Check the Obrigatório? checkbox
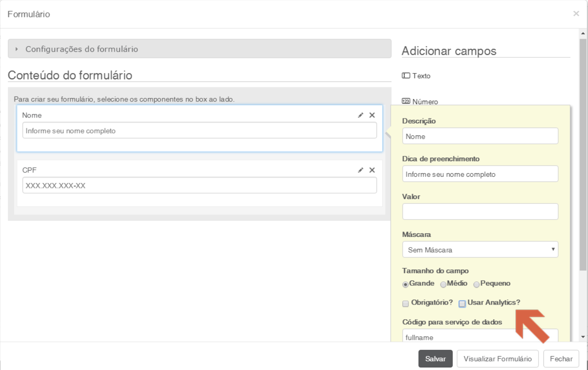 (x=405, y=304)
